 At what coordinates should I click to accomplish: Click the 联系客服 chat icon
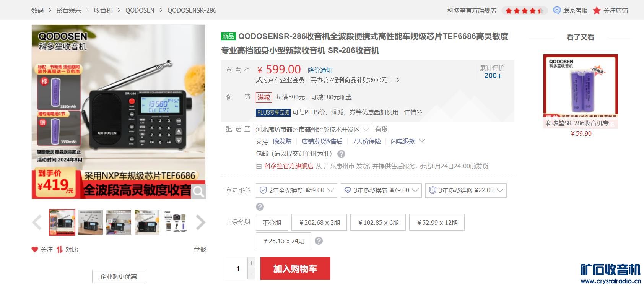(x=557, y=10)
